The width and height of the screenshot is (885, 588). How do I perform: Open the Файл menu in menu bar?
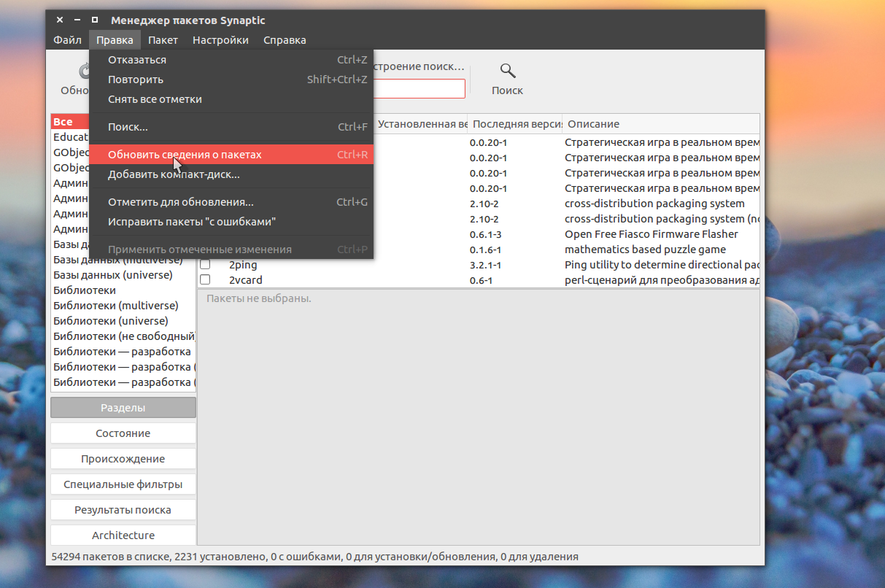click(67, 40)
